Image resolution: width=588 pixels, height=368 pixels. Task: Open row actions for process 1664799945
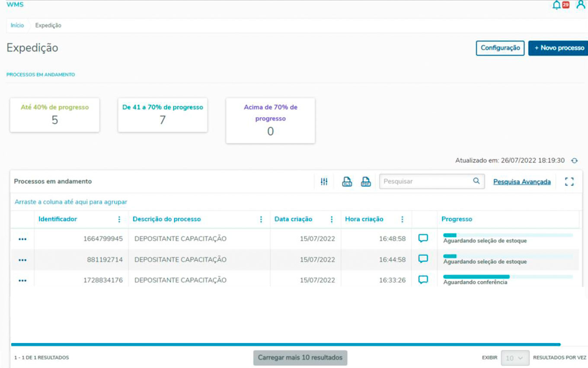(x=22, y=239)
